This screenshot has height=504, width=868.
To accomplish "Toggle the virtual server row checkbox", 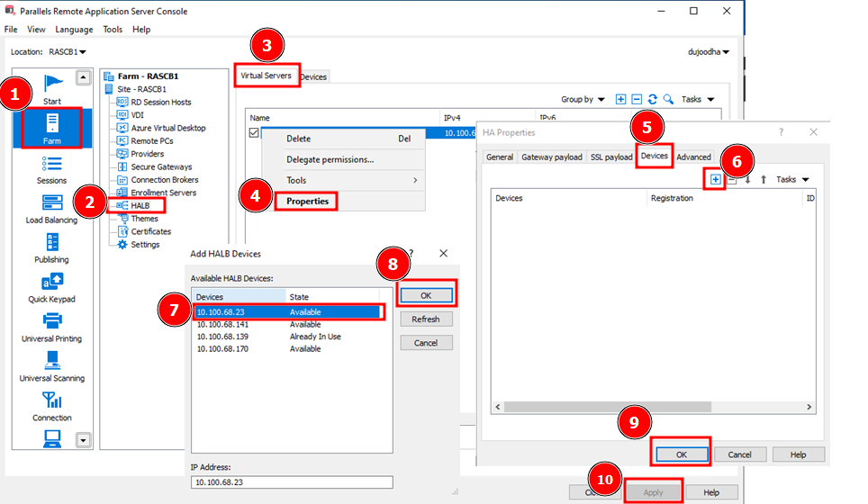I will (x=254, y=133).
